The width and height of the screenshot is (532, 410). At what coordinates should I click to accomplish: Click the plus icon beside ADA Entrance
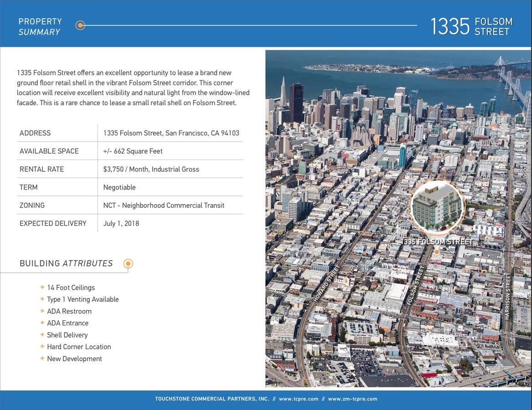(x=42, y=323)
